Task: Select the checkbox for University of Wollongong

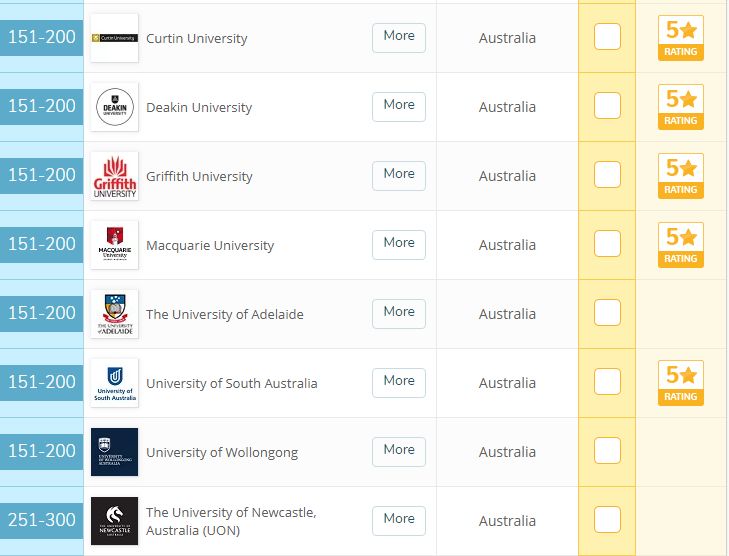Action: click(607, 450)
